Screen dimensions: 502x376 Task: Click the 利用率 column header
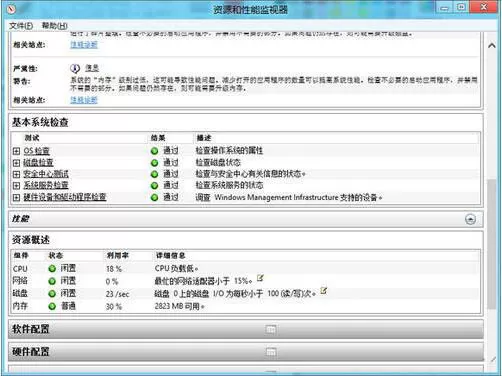pos(117,255)
